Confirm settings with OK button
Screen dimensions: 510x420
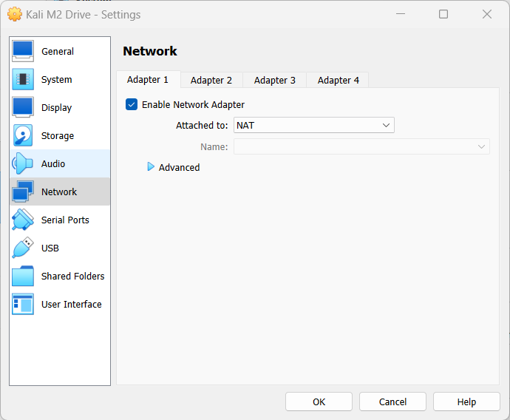coord(319,402)
